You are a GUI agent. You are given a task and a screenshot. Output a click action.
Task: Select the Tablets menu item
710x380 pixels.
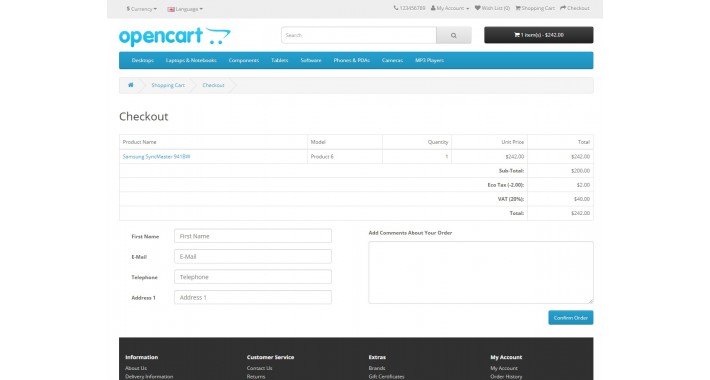[x=279, y=60]
